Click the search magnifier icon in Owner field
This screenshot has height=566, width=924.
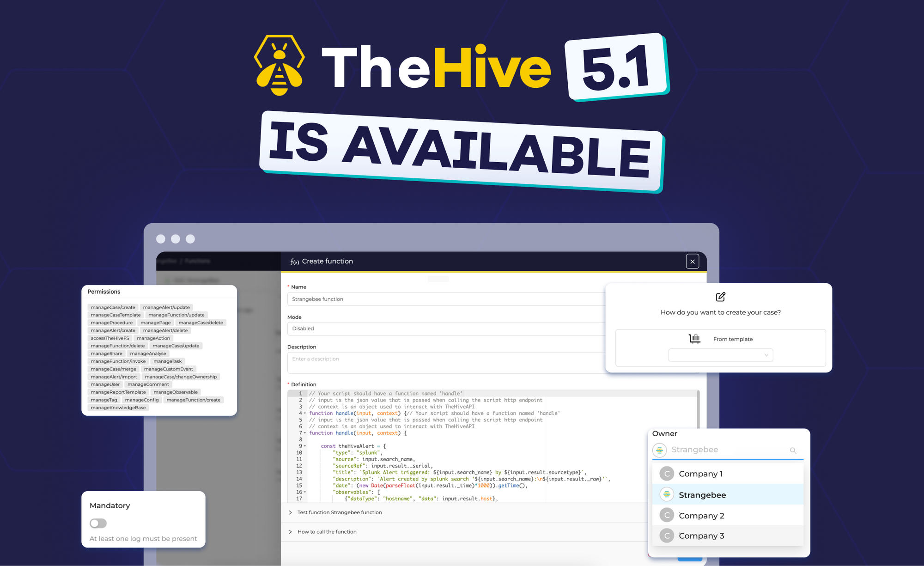[x=793, y=450]
